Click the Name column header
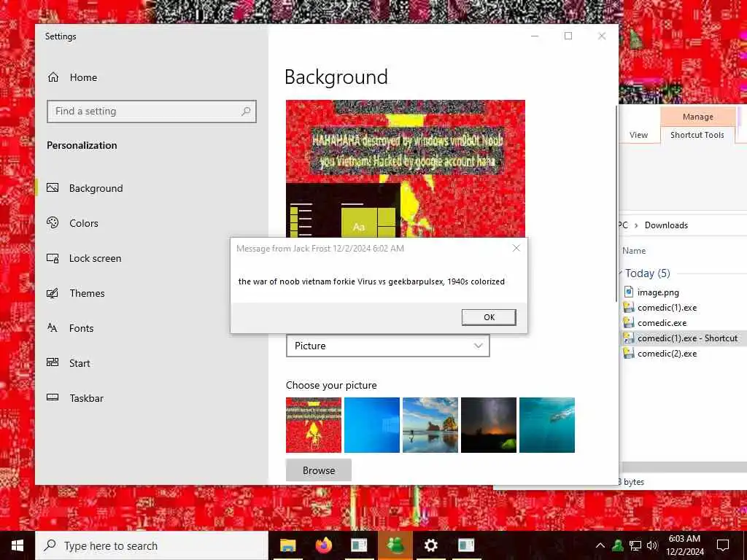The width and height of the screenshot is (747, 560). pyautogui.click(x=634, y=251)
